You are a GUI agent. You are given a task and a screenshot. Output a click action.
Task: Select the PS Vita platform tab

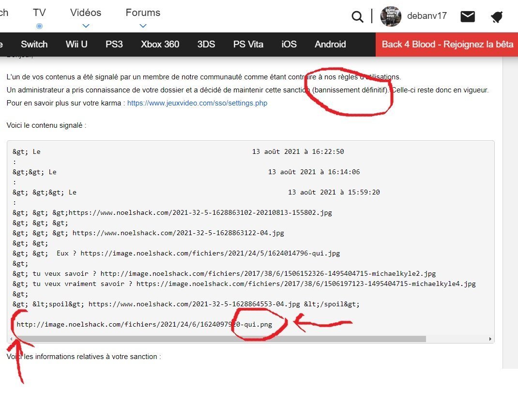pyautogui.click(x=248, y=44)
